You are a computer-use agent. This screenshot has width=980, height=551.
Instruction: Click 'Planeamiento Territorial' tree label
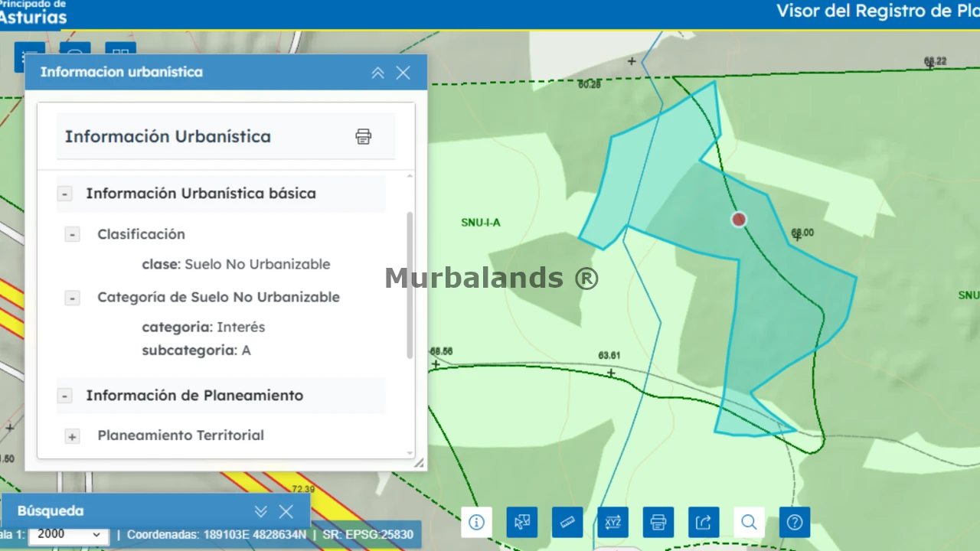(x=181, y=435)
